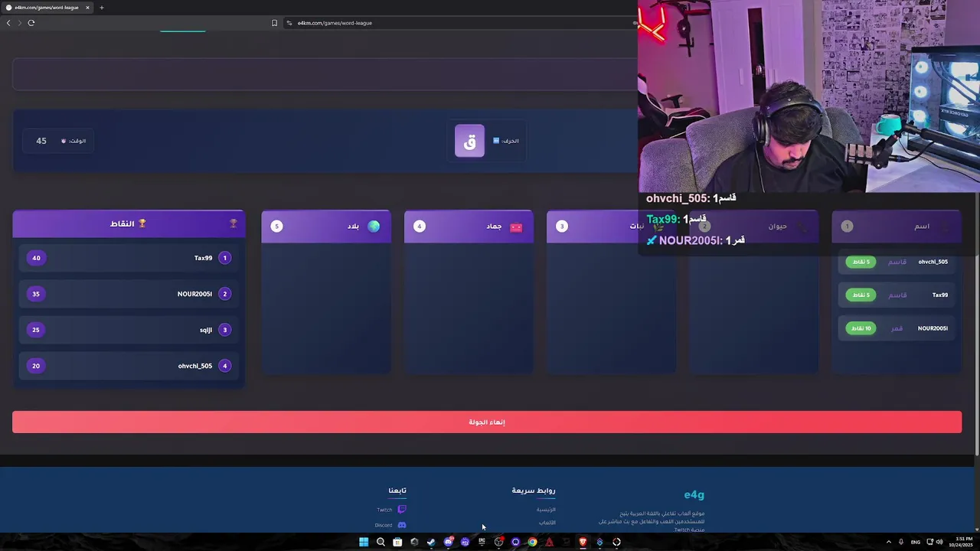The image size is (980, 551).
Task: Open taskbar Search
Action: click(x=381, y=542)
